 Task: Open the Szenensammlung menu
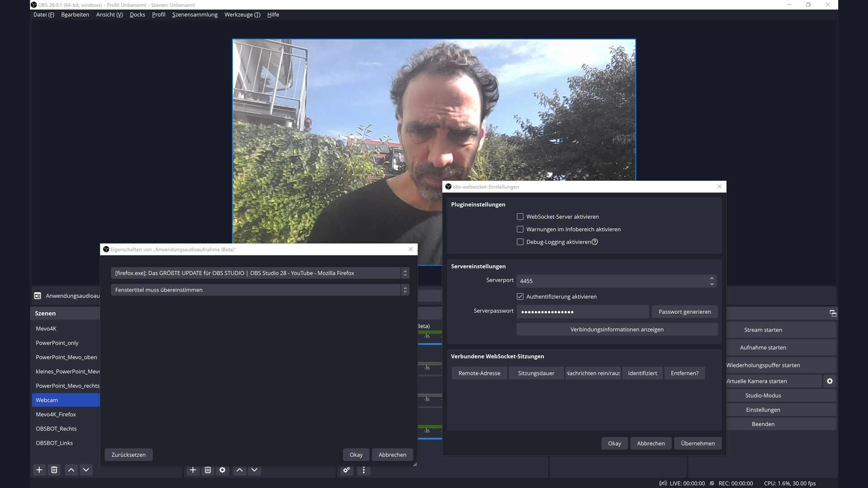194,14
